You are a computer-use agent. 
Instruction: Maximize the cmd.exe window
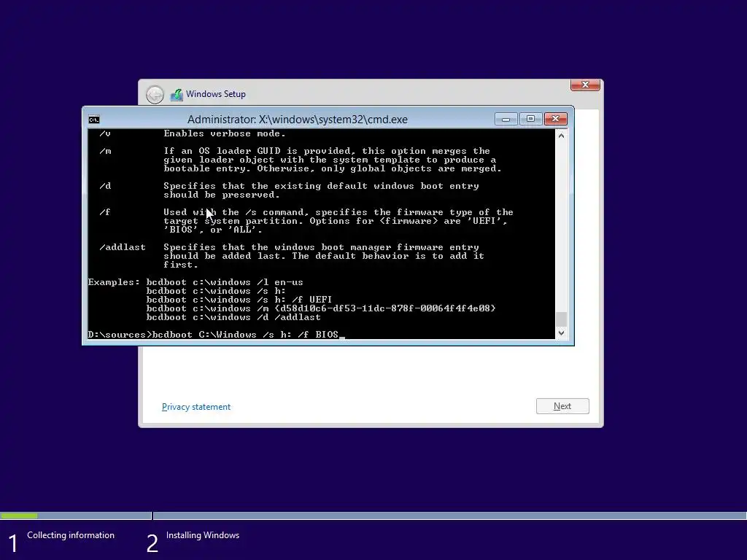[x=530, y=119]
